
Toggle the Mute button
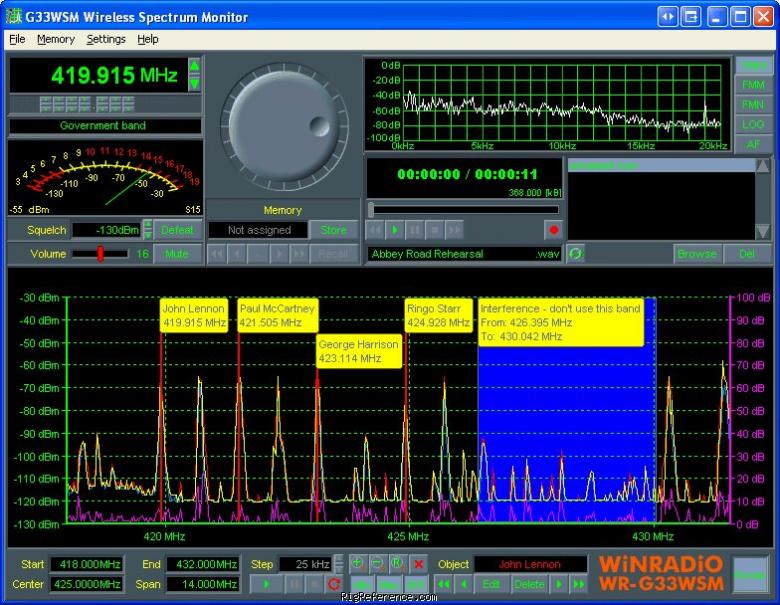177,254
